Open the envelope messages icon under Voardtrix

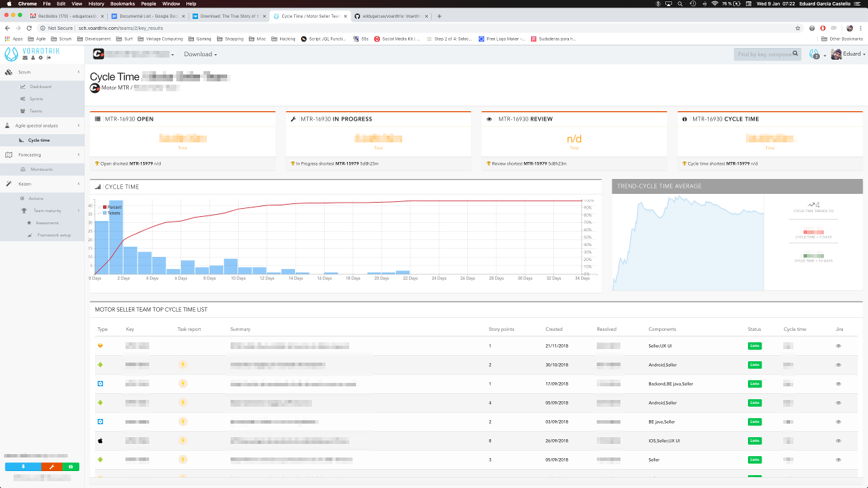point(24,58)
